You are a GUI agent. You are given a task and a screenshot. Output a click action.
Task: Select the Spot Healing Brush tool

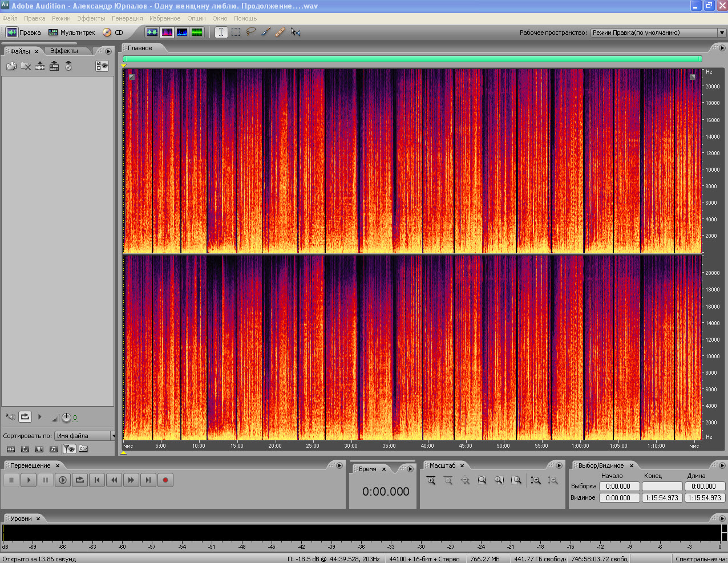coord(280,33)
